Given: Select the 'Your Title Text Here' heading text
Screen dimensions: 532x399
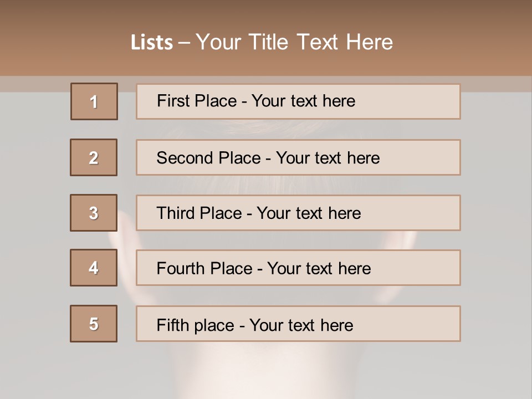Looking at the screenshot, I should point(294,43).
